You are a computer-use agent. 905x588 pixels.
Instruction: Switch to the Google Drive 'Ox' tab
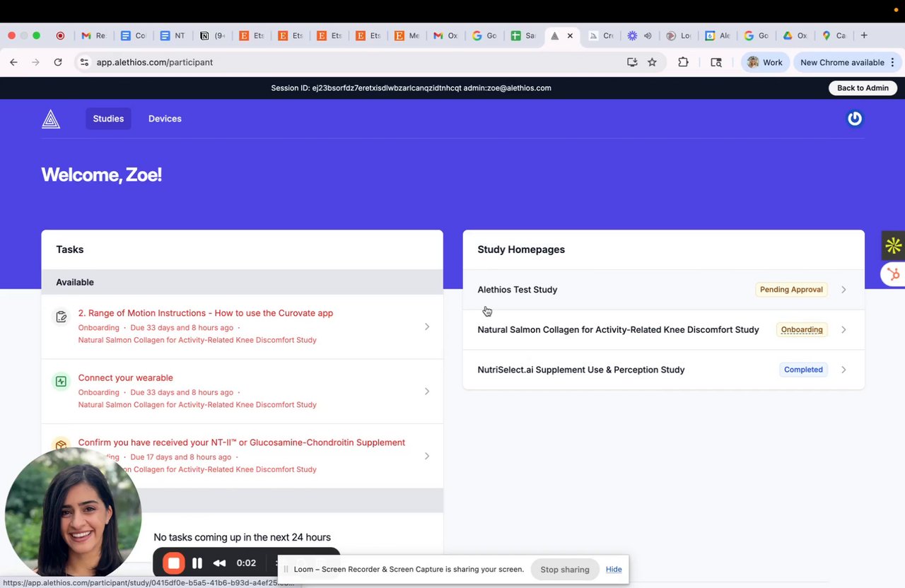(795, 35)
